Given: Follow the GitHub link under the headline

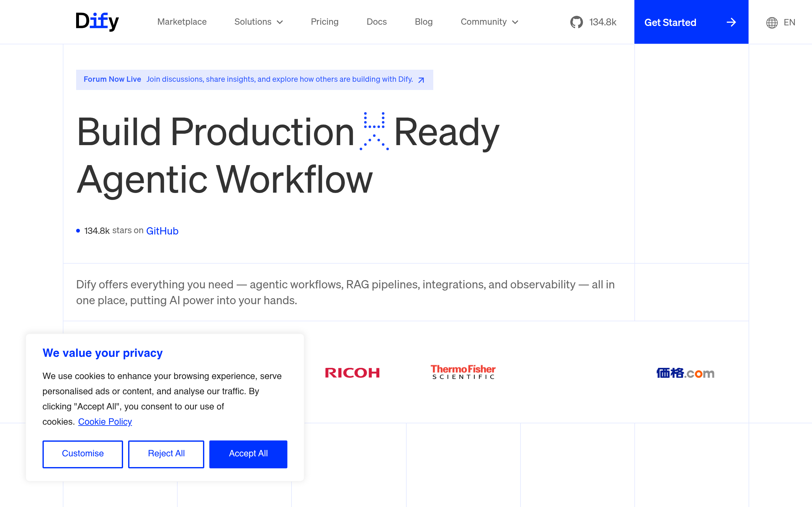Looking at the screenshot, I should click(x=162, y=231).
